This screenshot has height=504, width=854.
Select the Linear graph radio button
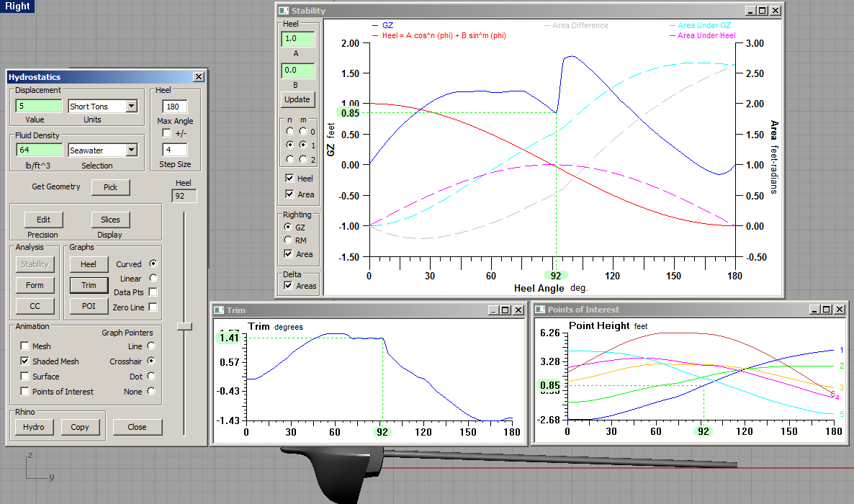(153, 278)
